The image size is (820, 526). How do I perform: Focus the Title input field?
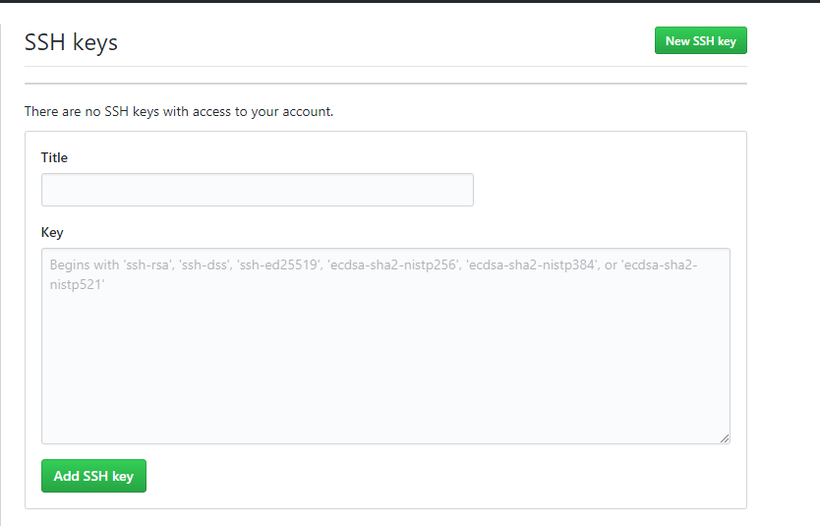[257, 190]
